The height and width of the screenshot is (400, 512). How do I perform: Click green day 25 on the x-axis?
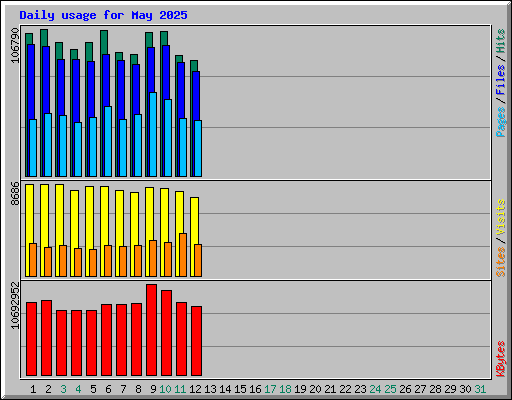pos(390,389)
